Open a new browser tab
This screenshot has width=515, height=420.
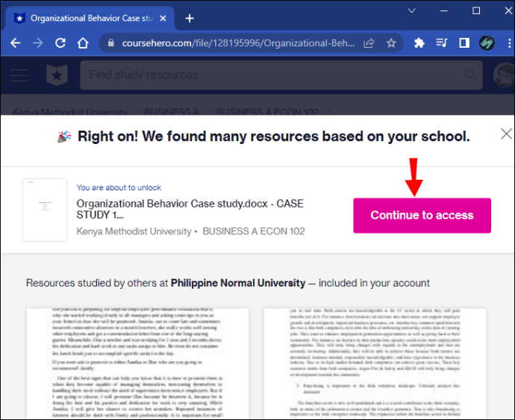(x=190, y=19)
